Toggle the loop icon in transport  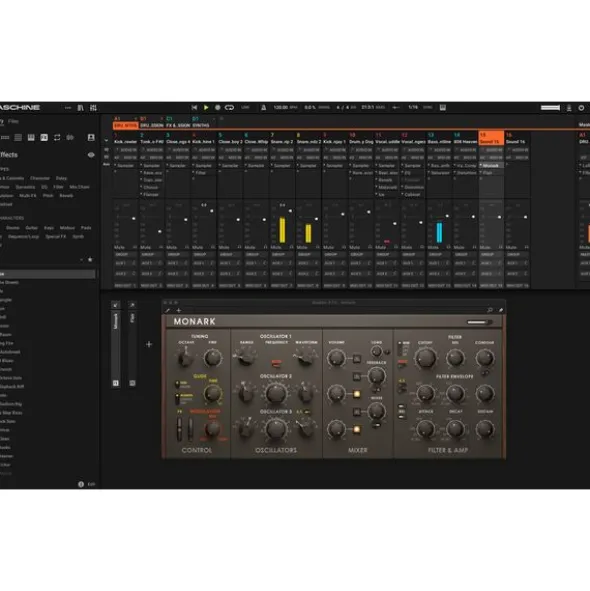(229, 107)
